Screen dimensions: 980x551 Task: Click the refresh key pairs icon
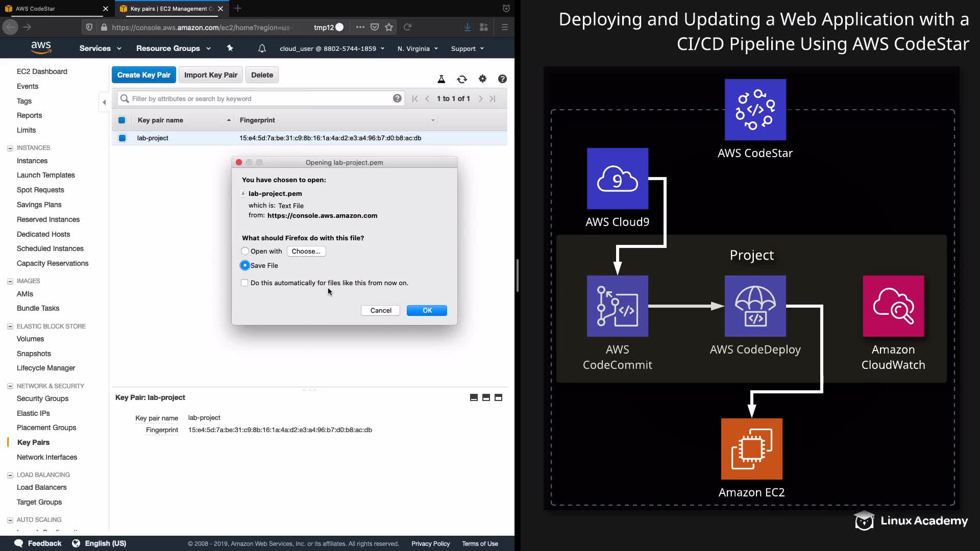coord(462,79)
